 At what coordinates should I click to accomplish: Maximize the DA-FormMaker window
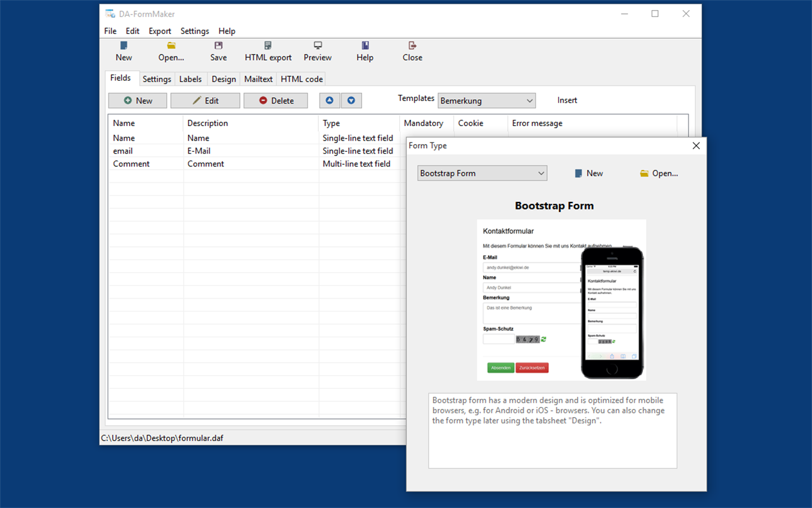coord(655,14)
